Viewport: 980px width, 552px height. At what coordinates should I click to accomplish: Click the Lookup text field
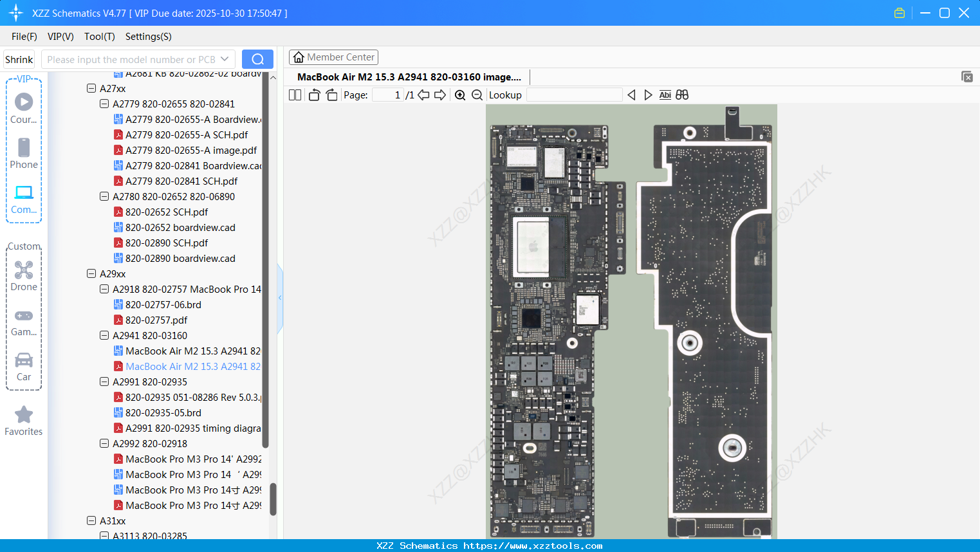tap(574, 95)
